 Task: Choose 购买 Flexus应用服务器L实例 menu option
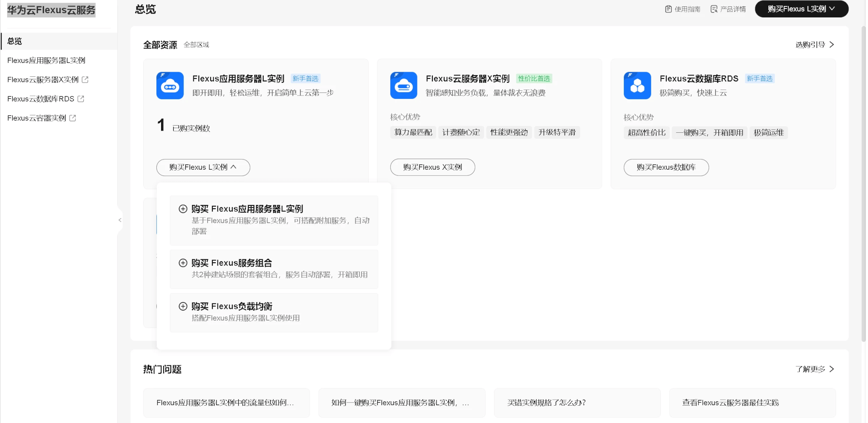(274, 220)
